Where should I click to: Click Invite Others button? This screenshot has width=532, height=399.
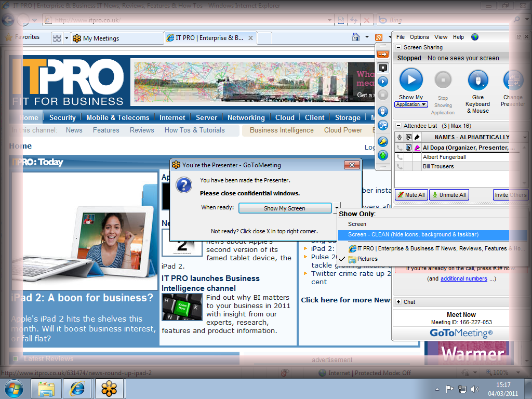pyautogui.click(x=511, y=195)
